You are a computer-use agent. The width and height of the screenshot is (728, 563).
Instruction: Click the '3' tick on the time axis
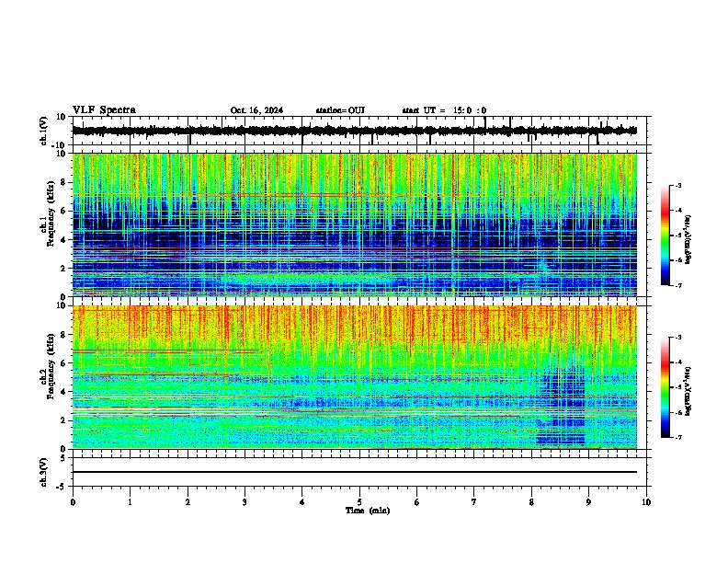[x=245, y=502]
